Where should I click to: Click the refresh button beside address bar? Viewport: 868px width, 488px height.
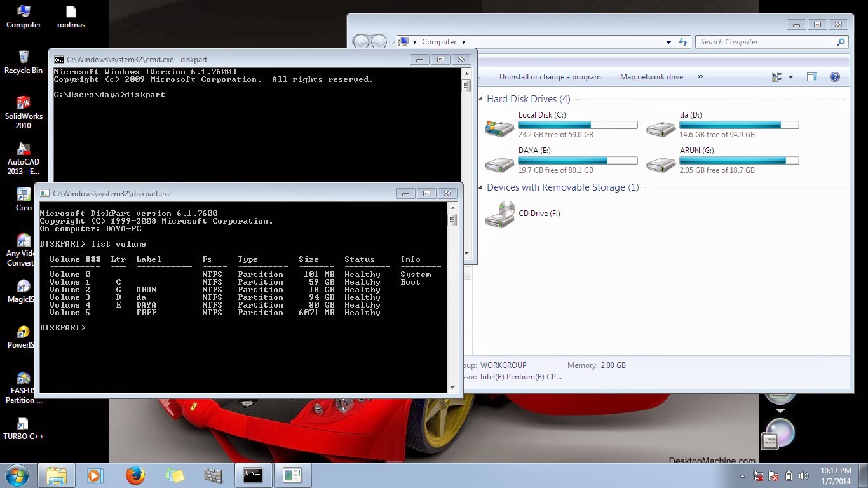coord(683,42)
